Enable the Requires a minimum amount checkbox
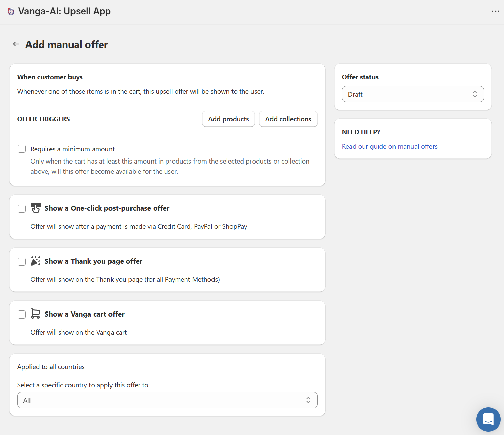504x435 pixels. pos(22,149)
